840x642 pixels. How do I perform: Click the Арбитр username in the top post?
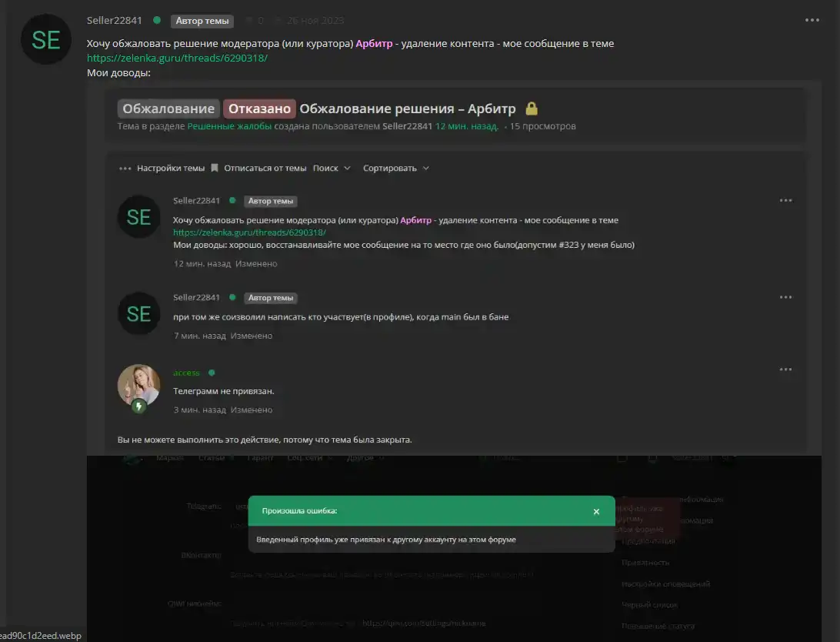pyautogui.click(x=374, y=43)
